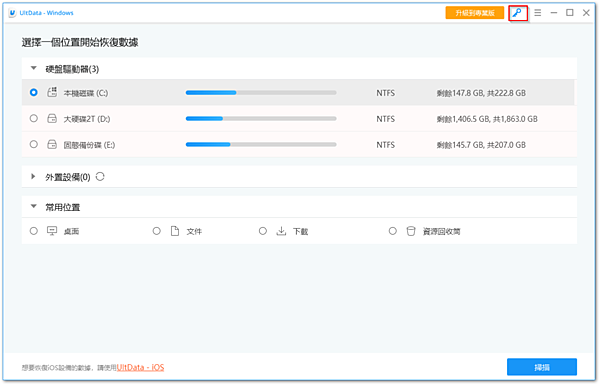Viewport: 600px width, 385px height.
Task: Click the 桌面 location label
Action: (71, 231)
